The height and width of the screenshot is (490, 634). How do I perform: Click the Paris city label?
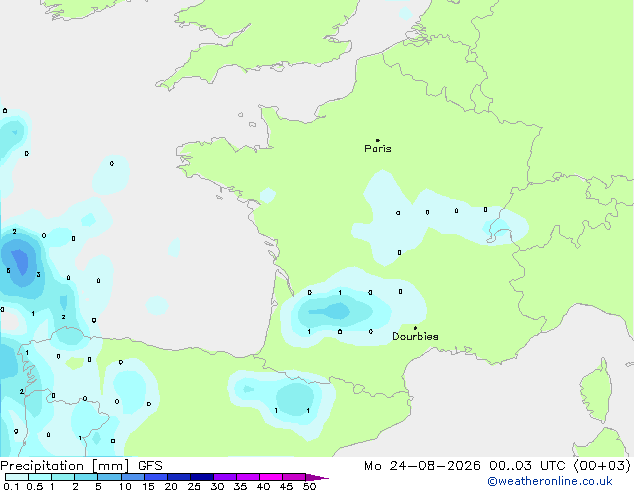click(378, 149)
